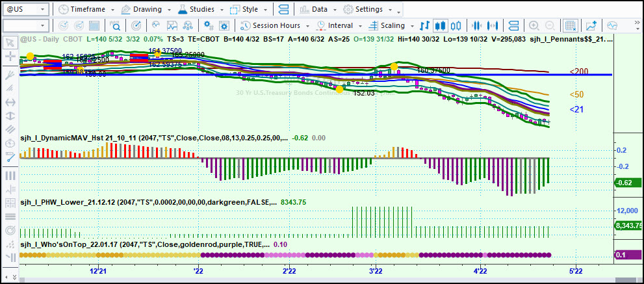Click the 4'22 date axis label
Viewport: 644px width, 284px height.
click(480, 271)
